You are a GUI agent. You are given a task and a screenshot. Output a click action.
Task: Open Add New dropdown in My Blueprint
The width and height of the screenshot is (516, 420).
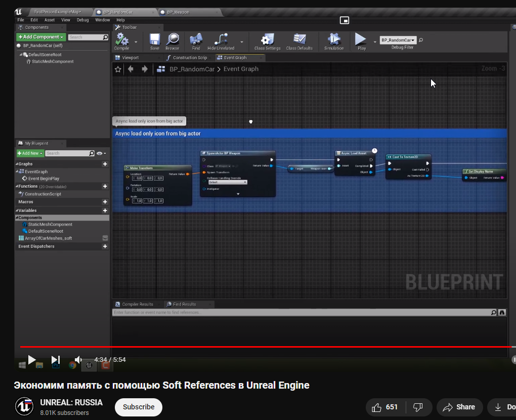pos(30,153)
